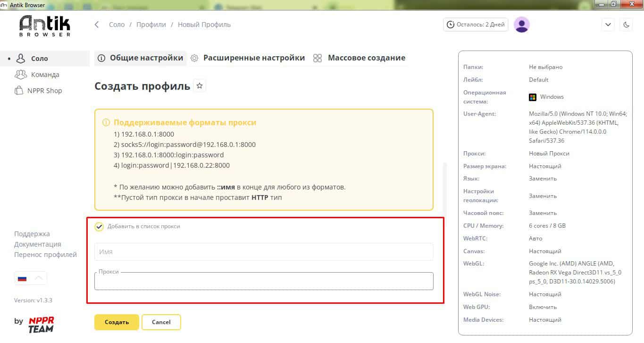Click the Cancel button
644x343 pixels.
pyautogui.click(x=161, y=322)
